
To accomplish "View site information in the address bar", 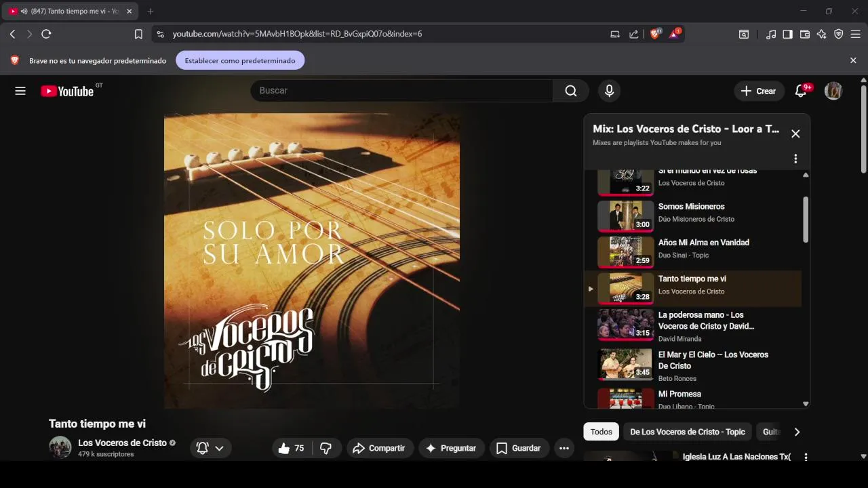I will [160, 34].
